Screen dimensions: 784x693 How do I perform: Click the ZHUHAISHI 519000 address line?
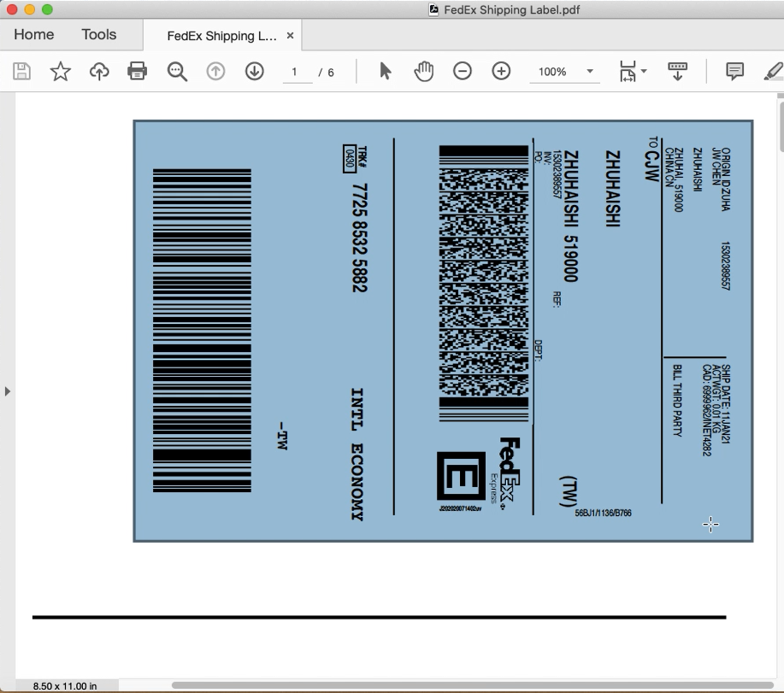(x=571, y=216)
